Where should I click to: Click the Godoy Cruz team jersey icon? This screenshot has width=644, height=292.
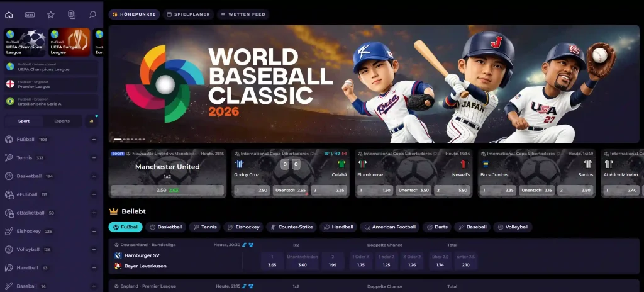[239, 164]
